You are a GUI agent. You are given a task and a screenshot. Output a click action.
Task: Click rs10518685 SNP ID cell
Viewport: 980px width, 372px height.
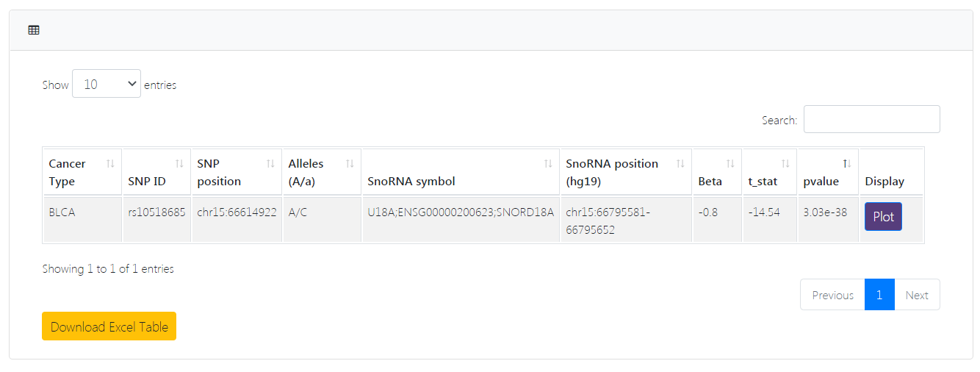[x=156, y=212]
